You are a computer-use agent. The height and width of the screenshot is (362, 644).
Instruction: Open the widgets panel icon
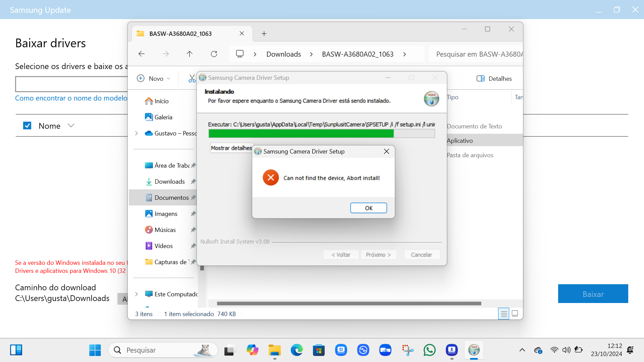tap(16, 350)
